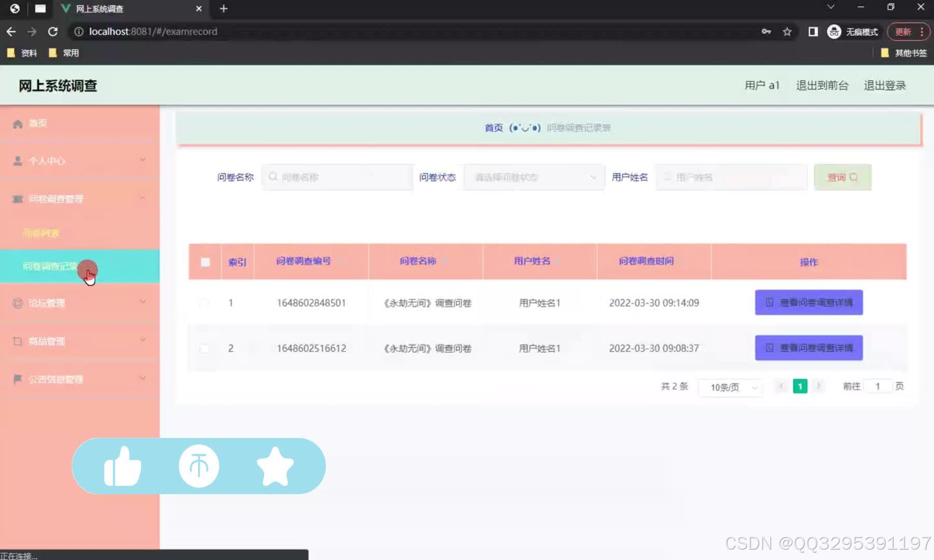This screenshot has width=934, height=560.
Task: Click 用户 a1 in the top header
Action: point(762,86)
